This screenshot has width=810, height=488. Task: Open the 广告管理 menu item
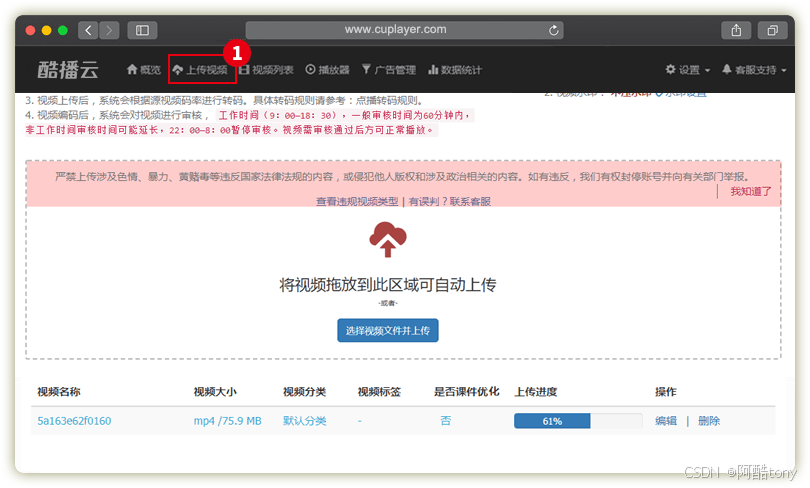click(388, 70)
